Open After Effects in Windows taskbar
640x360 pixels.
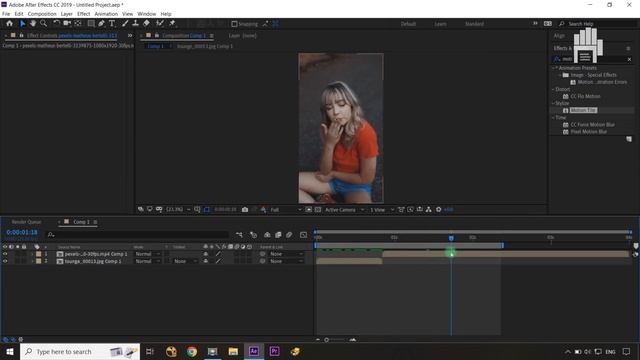(253, 351)
